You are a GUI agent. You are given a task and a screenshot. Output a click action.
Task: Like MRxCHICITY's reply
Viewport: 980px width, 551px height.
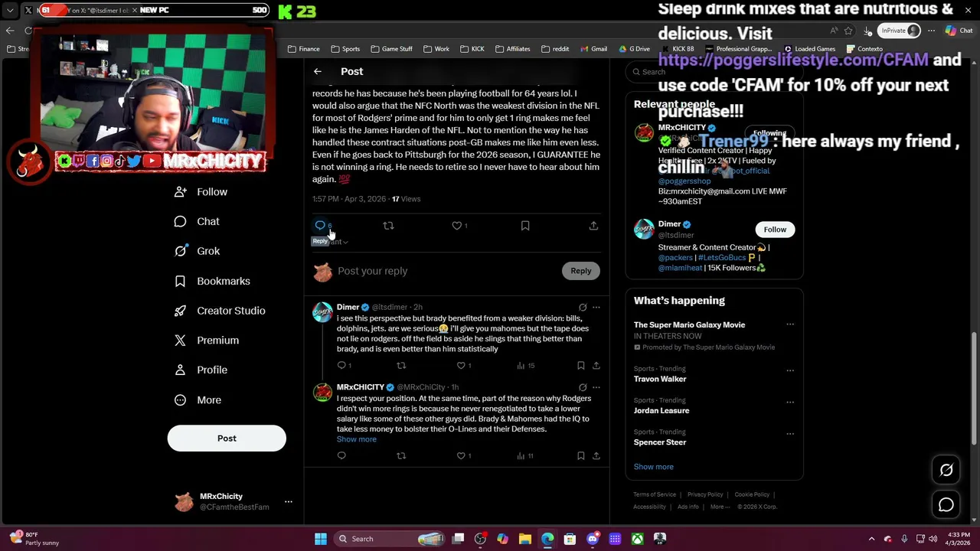point(461,456)
